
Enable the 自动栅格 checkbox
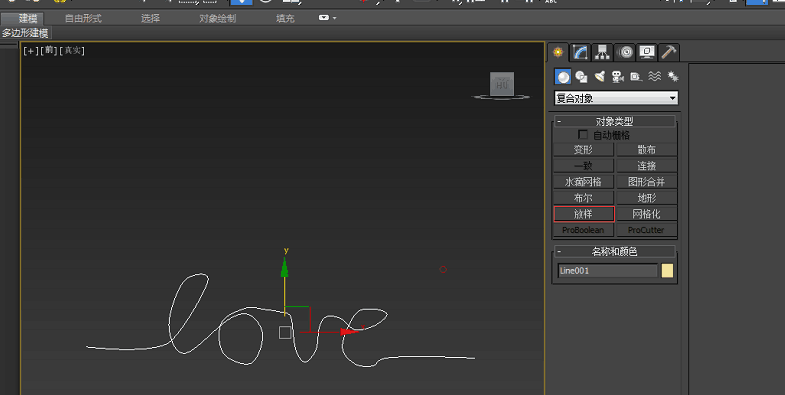point(583,135)
